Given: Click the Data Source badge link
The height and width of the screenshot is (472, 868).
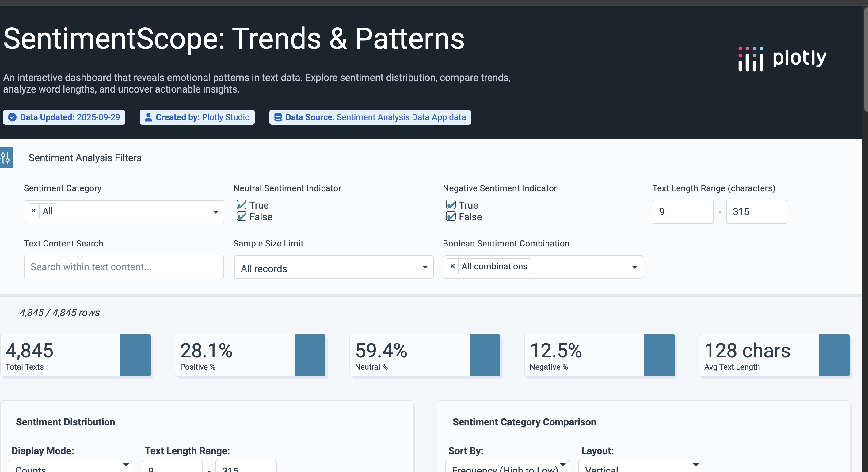Looking at the screenshot, I should pos(370,117).
